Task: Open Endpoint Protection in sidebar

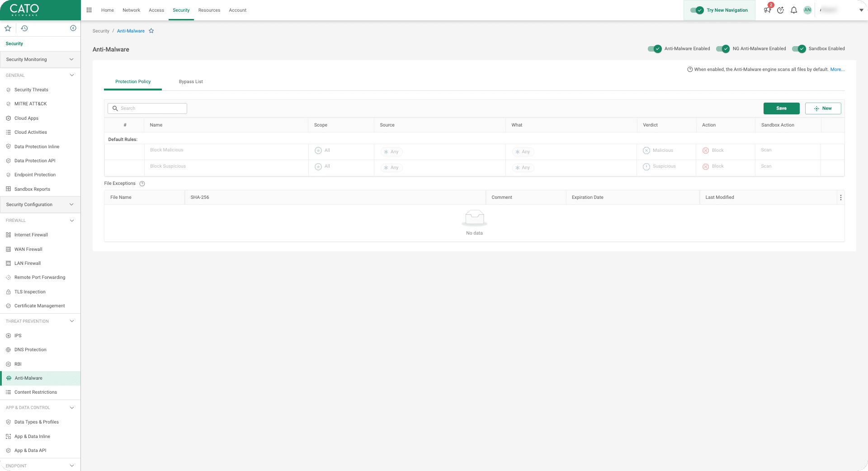Action: (35, 175)
